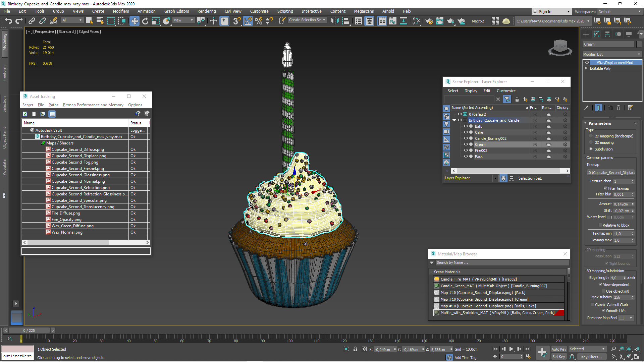Activate the Select and Move tool
644x362 pixels.
pyautogui.click(x=134, y=21)
